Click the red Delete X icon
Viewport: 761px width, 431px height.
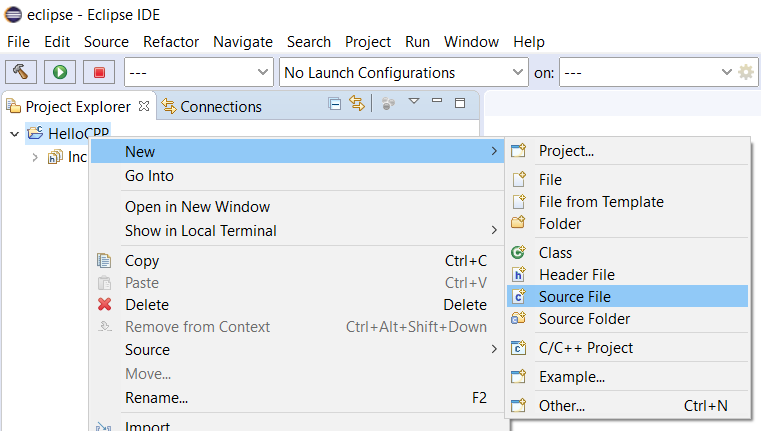point(104,304)
